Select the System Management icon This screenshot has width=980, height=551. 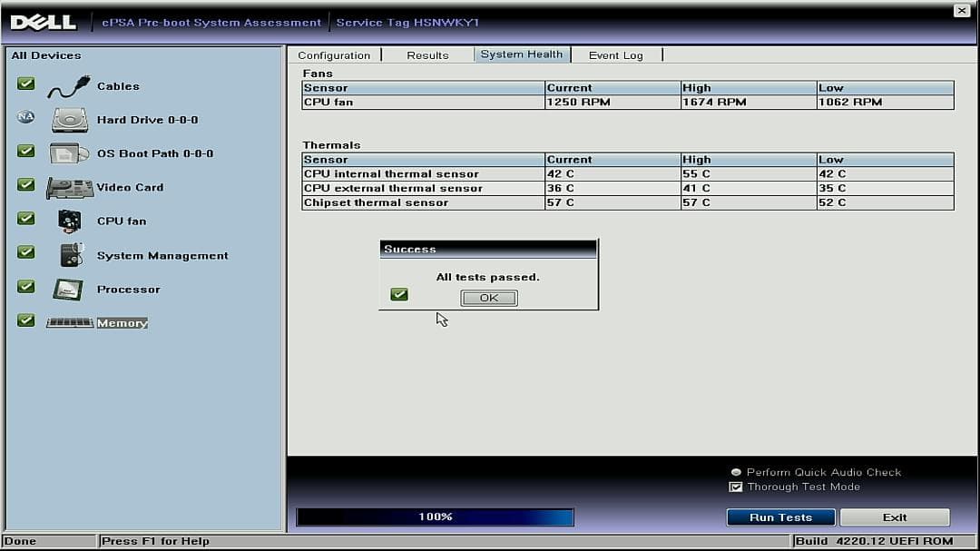[71, 255]
